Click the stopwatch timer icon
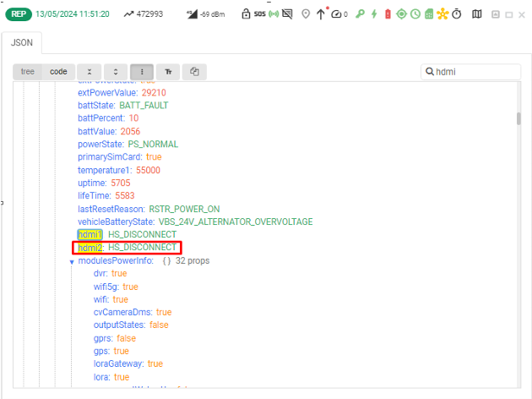The height and width of the screenshot is (399, 532). [x=457, y=14]
